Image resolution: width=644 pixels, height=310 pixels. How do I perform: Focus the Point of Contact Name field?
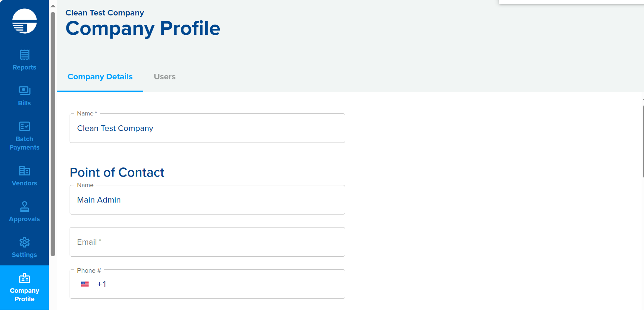[x=207, y=200]
